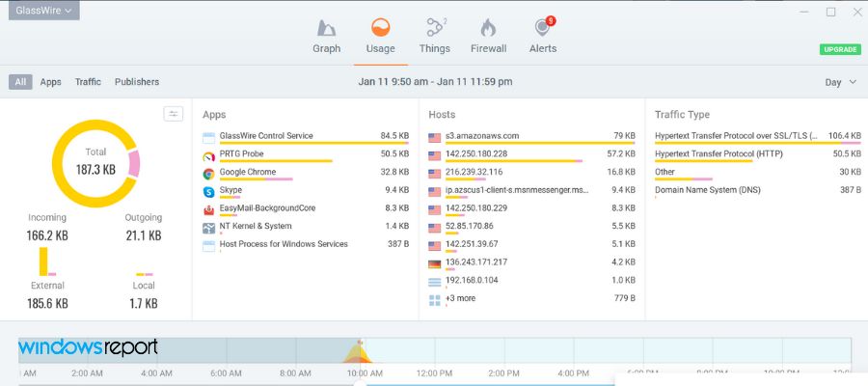Click the flag icon next to 52.85.170.86
Viewport: 868px width, 386px height.
(x=435, y=228)
